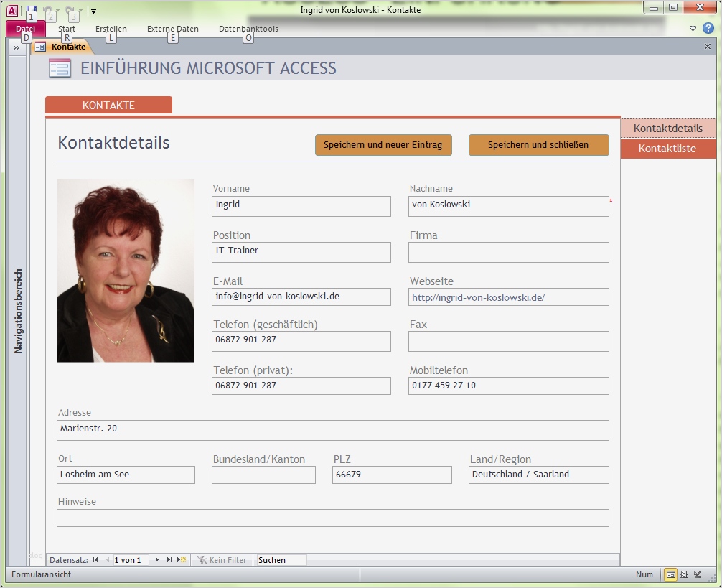The width and height of the screenshot is (722, 588).
Task: Click the Save icon in quick access toolbar
Action: [32, 9]
